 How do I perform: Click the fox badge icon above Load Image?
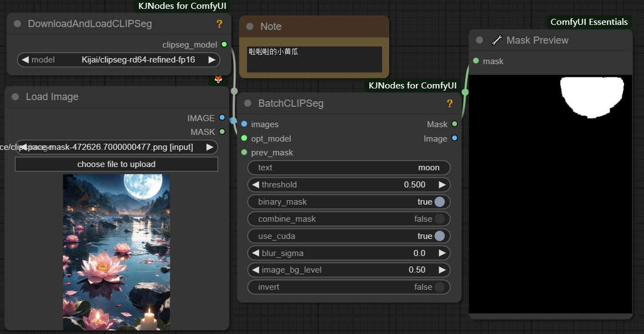tap(218, 79)
